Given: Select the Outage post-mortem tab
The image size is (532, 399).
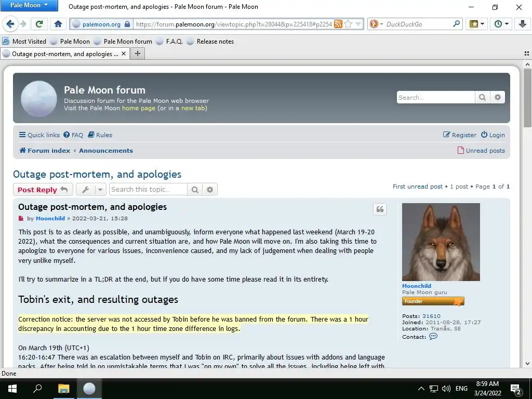Looking at the screenshot, I should 64,54.
